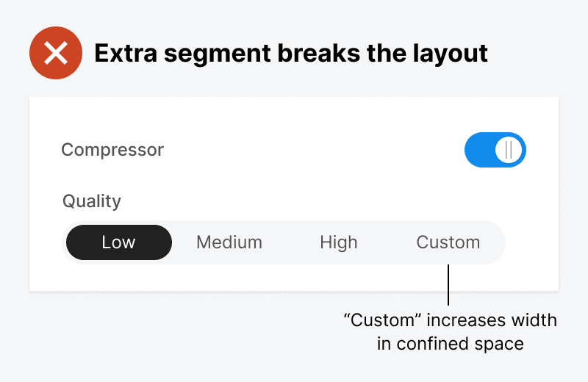Click the Compressor label
The image size is (588, 382).
[112, 150]
